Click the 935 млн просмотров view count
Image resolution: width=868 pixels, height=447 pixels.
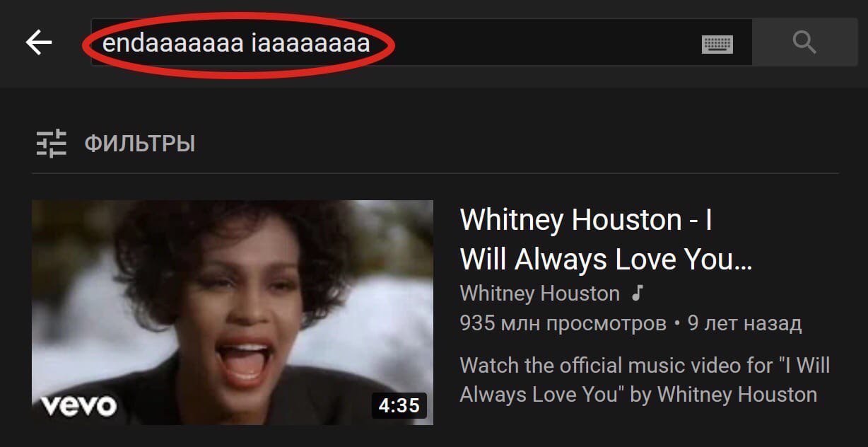[x=563, y=324]
